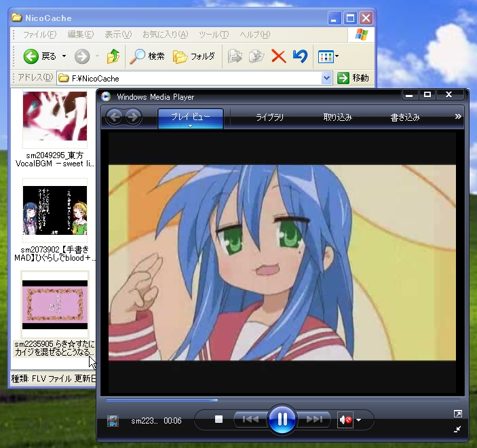The height and width of the screenshot is (448, 477).
Task: Click the video file icon near title
Action: [113, 421]
